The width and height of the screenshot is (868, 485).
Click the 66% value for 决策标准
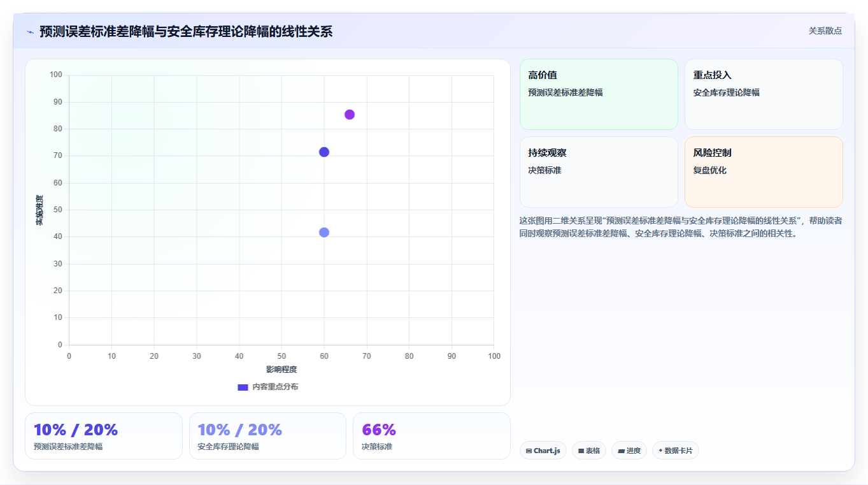click(x=379, y=430)
